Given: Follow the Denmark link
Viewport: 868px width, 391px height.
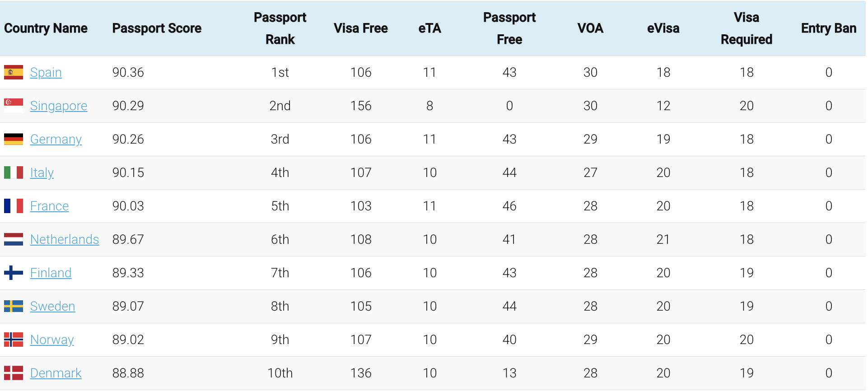Looking at the screenshot, I should point(56,373).
